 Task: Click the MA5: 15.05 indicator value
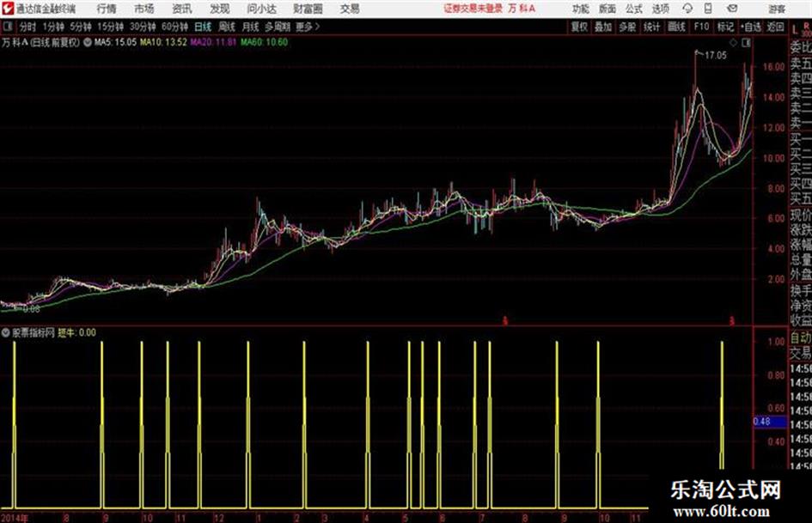115,42
